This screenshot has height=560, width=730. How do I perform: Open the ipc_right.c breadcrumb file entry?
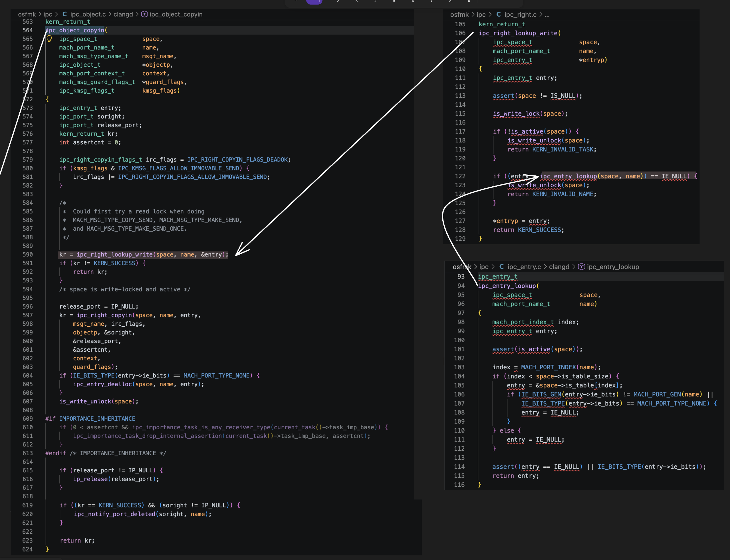[520, 15]
